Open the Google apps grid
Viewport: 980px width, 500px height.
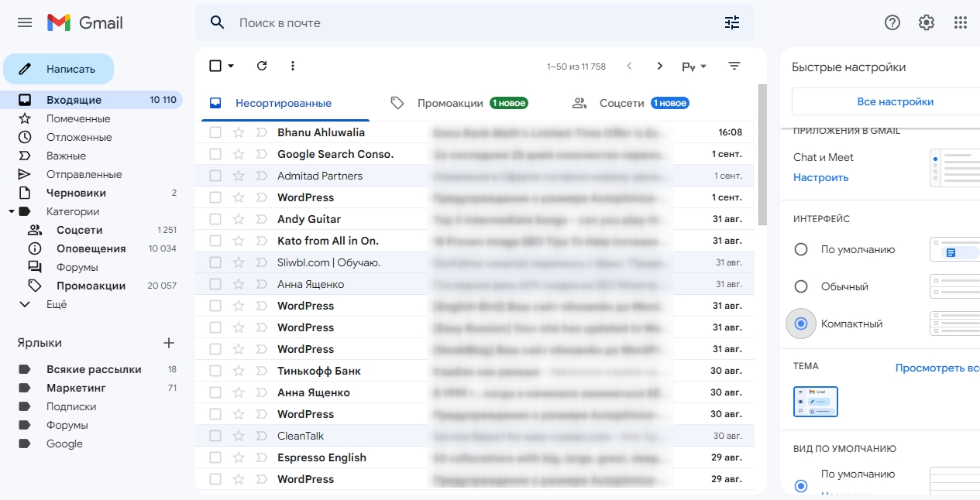point(961,22)
